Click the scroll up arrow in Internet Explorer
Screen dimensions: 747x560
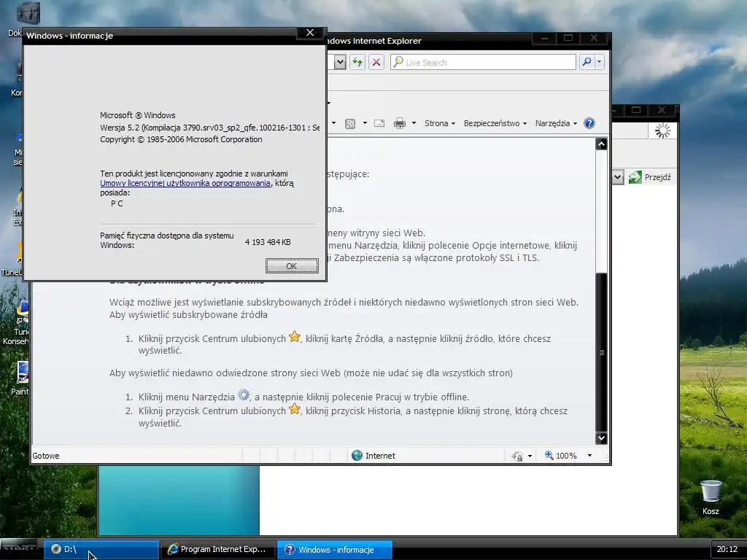pyautogui.click(x=601, y=144)
